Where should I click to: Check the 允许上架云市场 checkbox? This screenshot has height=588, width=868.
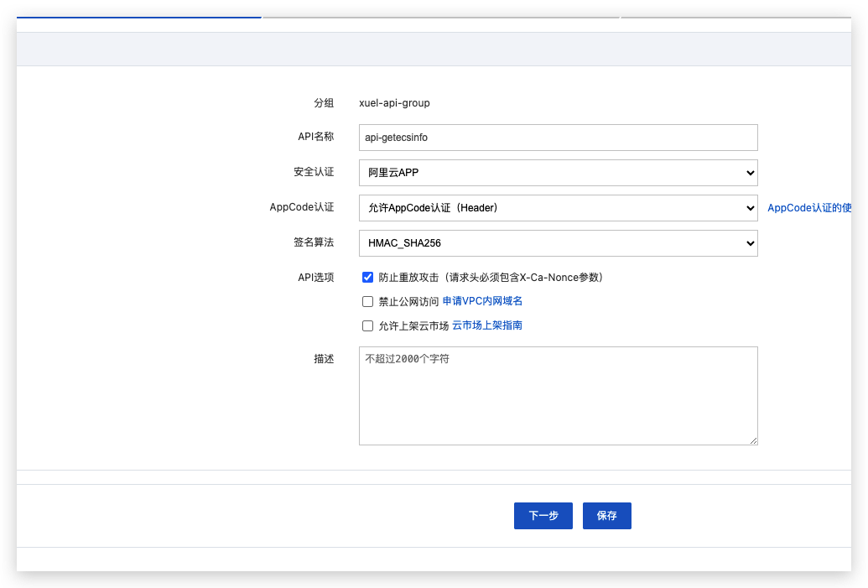367,326
